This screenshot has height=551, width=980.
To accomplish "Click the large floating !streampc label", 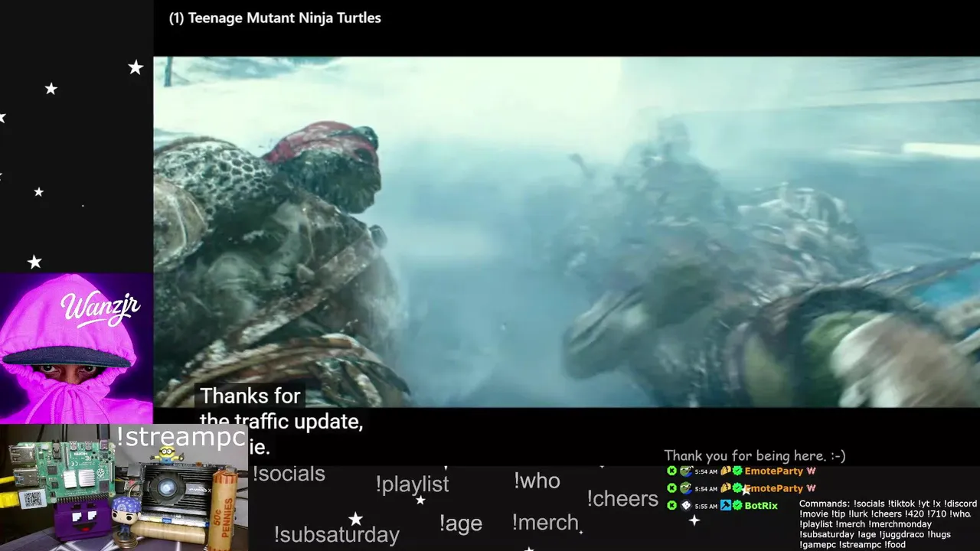I will tap(181, 438).
